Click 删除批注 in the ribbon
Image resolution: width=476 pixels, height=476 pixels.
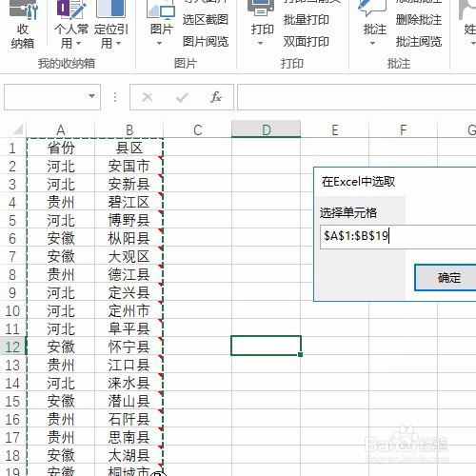[419, 20]
